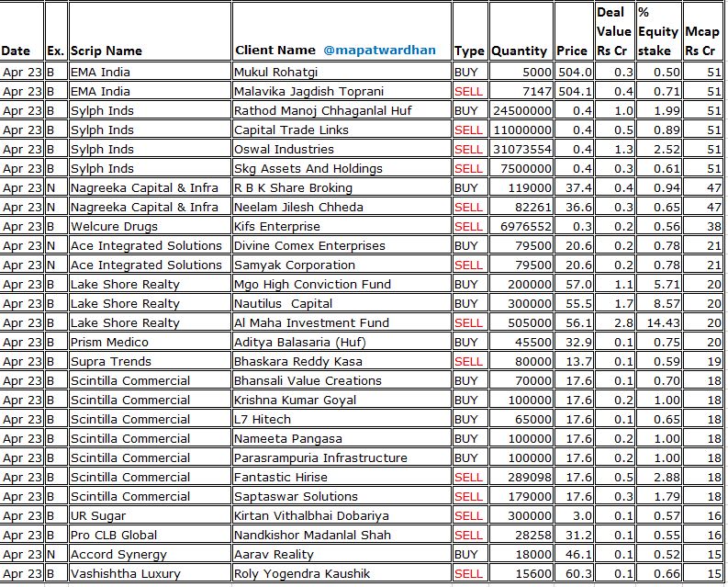Select the Type column header
Image resolution: width=728 pixels, height=587 pixels.
[x=470, y=31]
